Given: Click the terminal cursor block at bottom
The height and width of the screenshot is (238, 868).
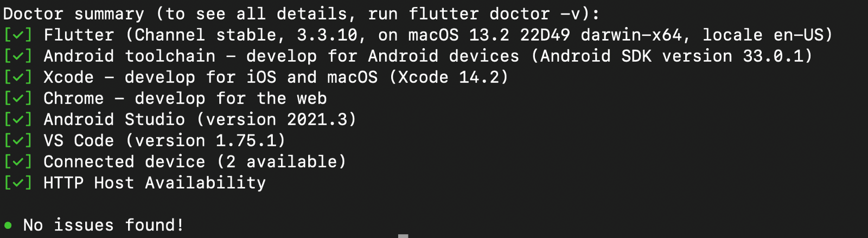Looking at the screenshot, I should [x=403, y=236].
